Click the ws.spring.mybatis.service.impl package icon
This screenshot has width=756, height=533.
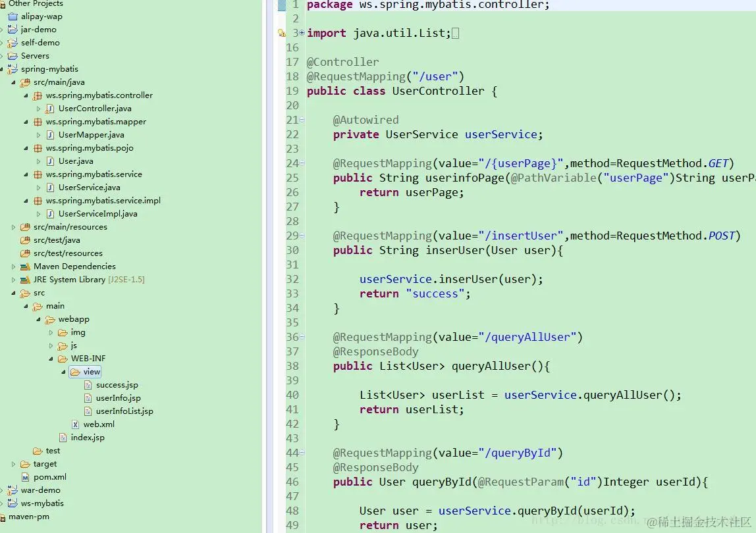[38, 201]
